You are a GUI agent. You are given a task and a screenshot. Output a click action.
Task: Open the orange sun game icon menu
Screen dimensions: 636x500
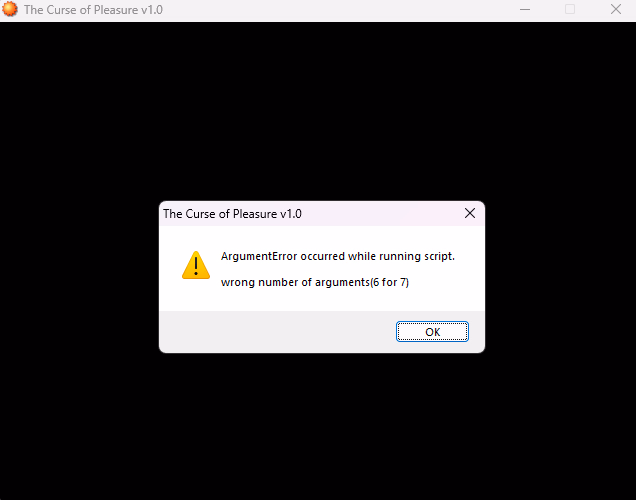(x=9, y=9)
